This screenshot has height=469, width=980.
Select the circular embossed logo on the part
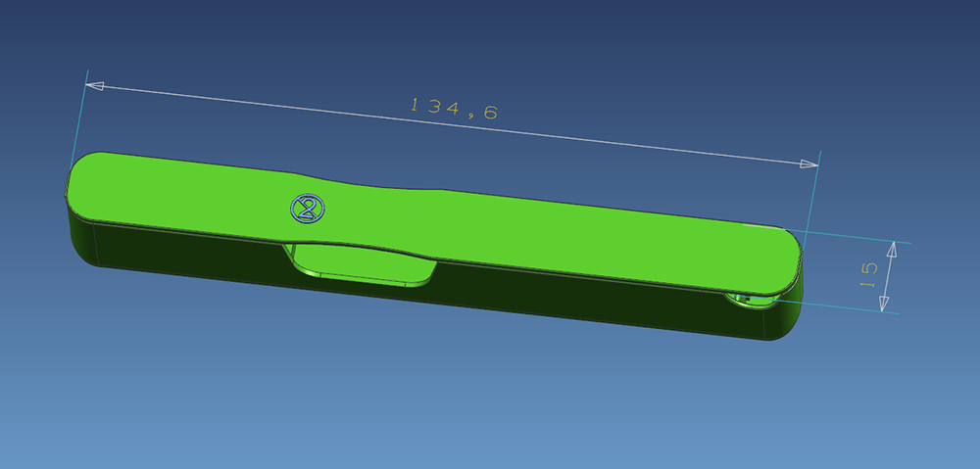[308, 207]
